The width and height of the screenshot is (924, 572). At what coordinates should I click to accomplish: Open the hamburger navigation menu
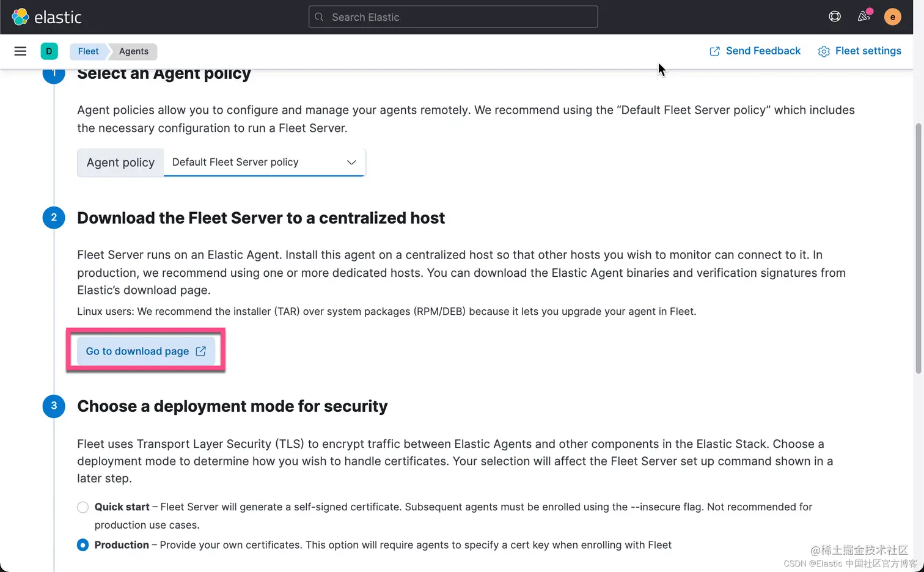pyautogui.click(x=20, y=51)
